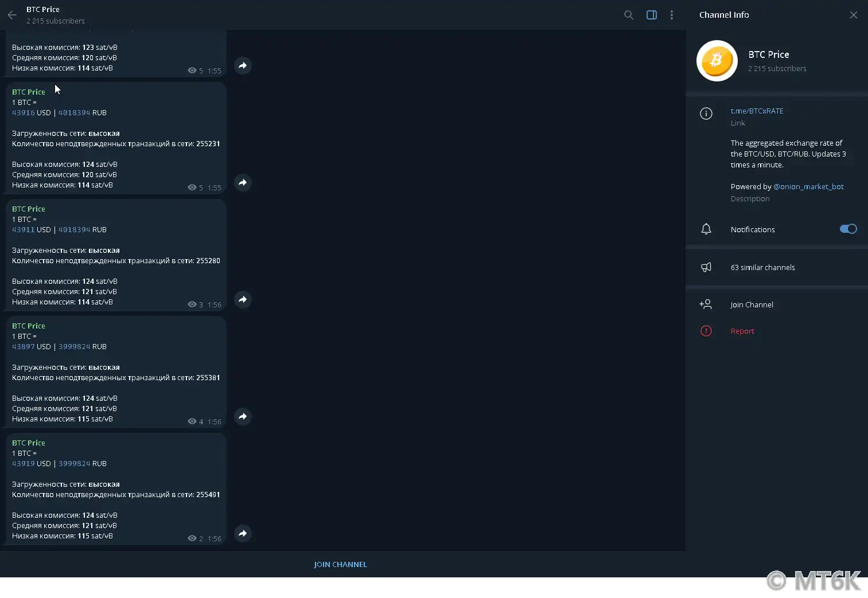Click the add-user icon beside Join Channel

point(706,304)
